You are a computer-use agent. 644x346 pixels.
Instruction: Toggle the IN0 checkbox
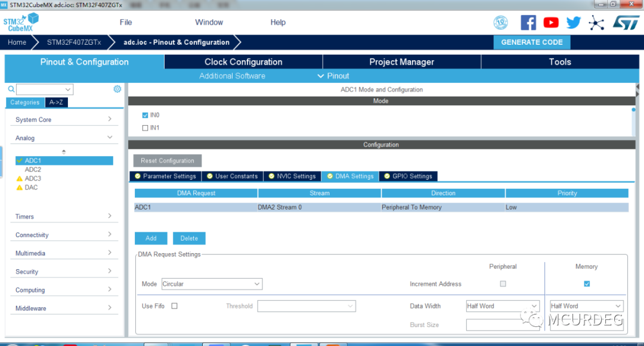pyautogui.click(x=145, y=115)
